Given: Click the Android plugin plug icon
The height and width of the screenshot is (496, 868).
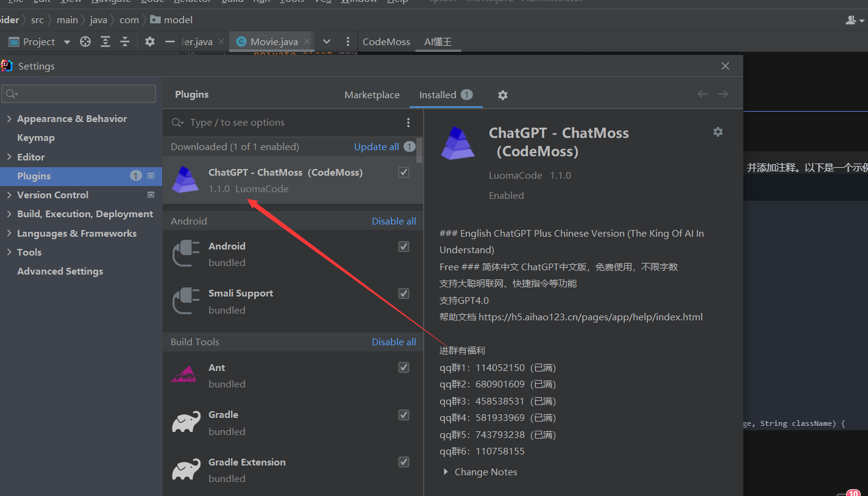Looking at the screenshot, I should pyautogui.click(x=186, y=254).
